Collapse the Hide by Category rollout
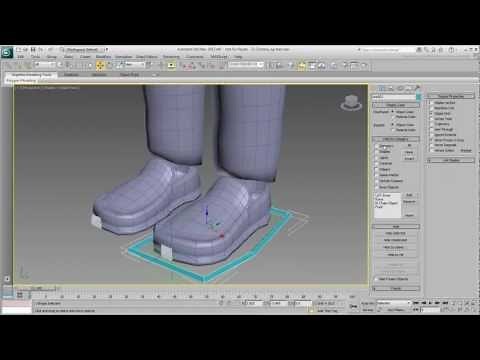The width and height of the screenshot is (480, 360). pos(396,139)
